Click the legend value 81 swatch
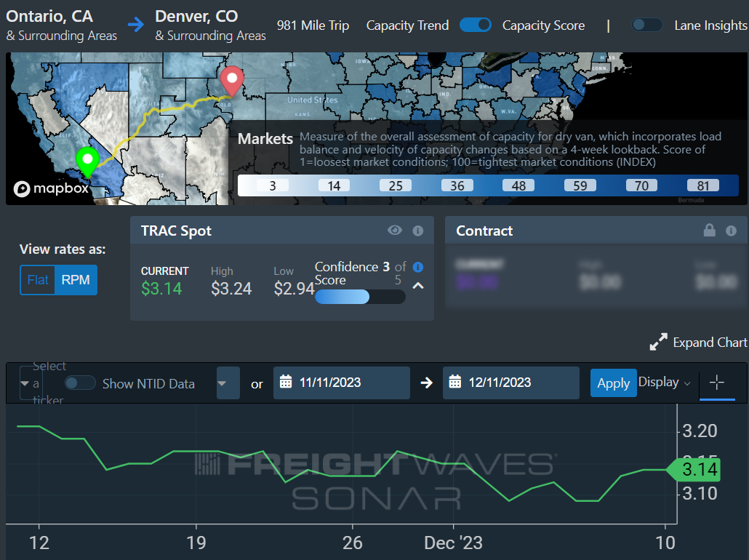Viewport: 749px width, 560px height. (x=702, y=186)
